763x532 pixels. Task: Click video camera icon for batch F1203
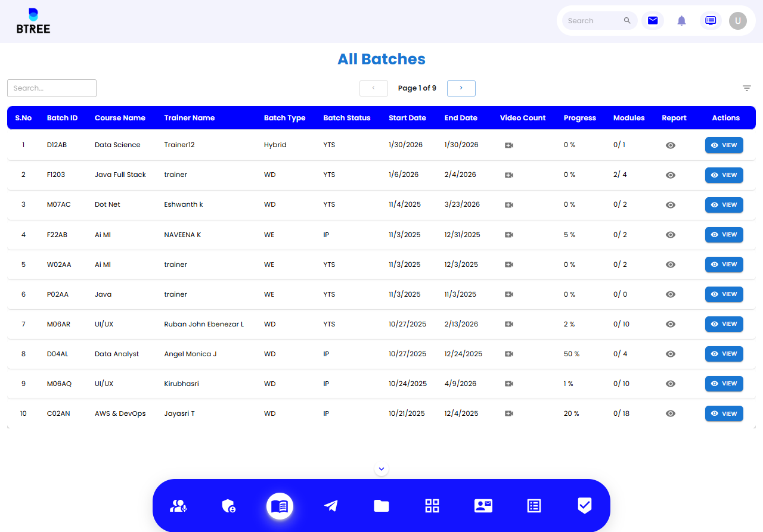[508, 175]
